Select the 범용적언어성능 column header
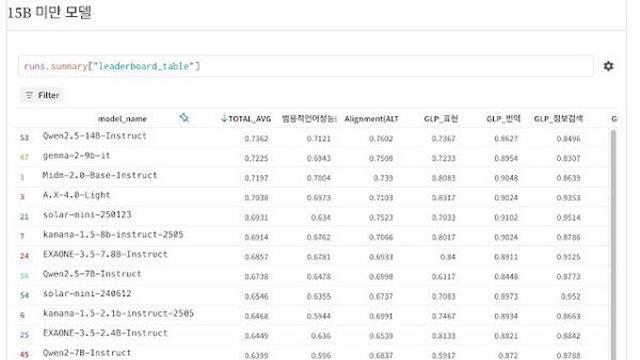 309,119
